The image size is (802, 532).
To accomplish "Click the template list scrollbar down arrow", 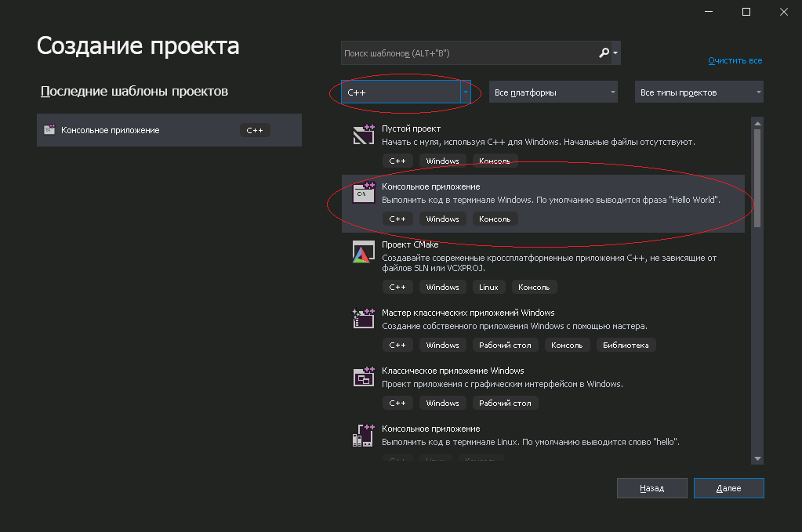I will point(757,458).
